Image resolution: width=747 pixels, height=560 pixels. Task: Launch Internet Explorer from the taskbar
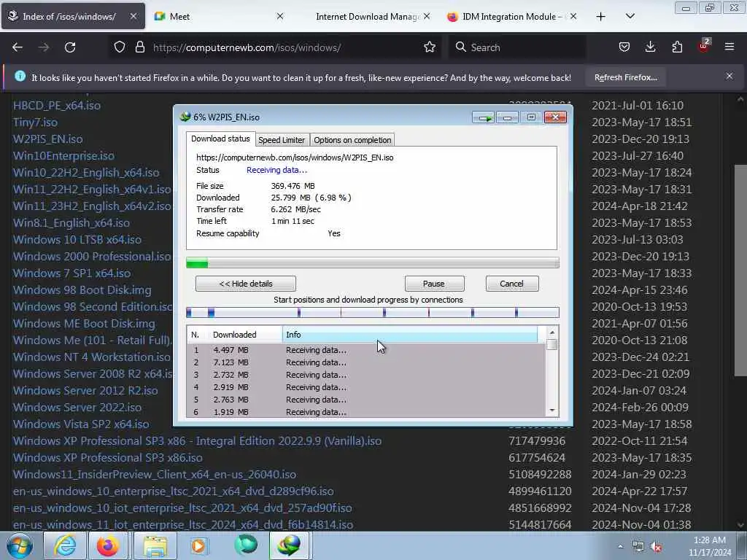(65, 545)
